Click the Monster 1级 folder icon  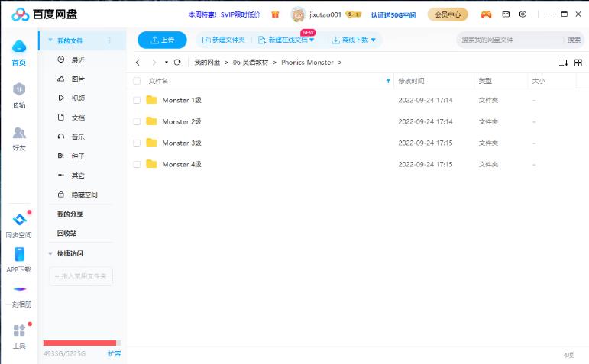coord(151,100)
